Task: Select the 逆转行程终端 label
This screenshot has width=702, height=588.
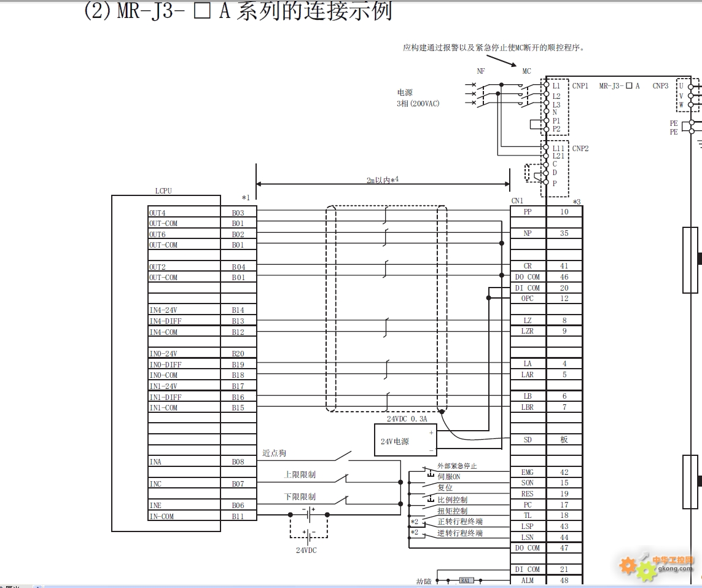Action: (460, 533)
